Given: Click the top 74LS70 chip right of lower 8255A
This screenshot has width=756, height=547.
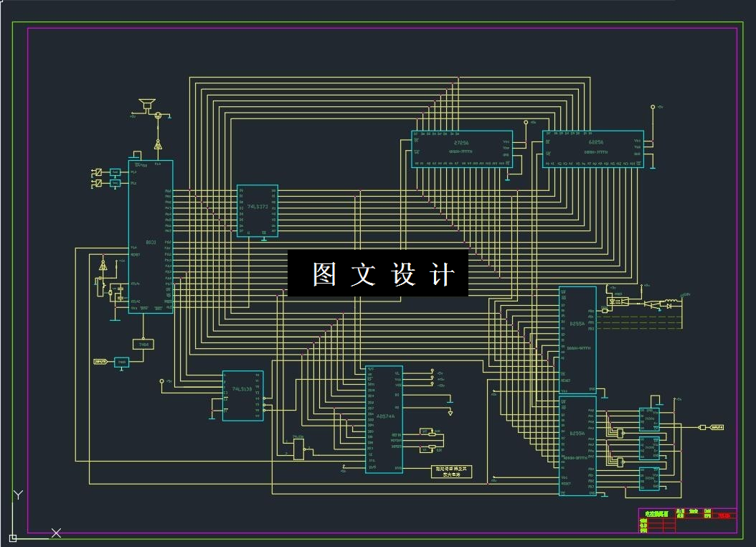Looking at the screenshot, I should pos(649,419).
